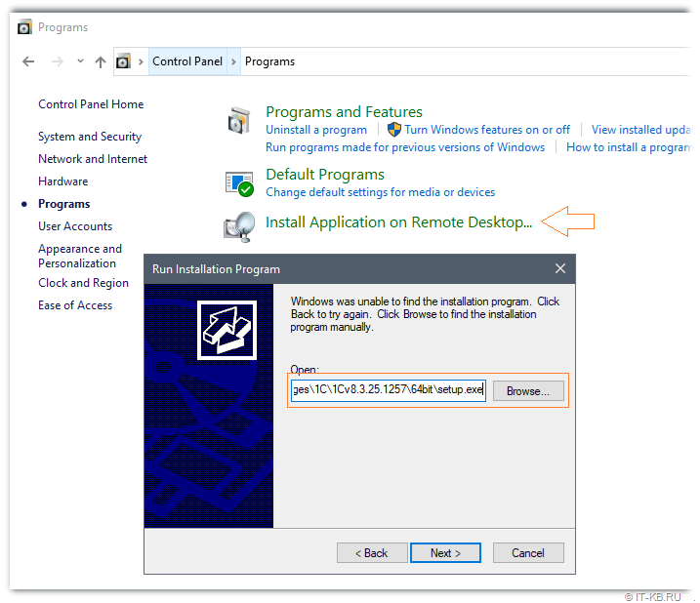Close the Run Installation Program dialog
Screen dimensions: 700x603
tap(560, 268)
